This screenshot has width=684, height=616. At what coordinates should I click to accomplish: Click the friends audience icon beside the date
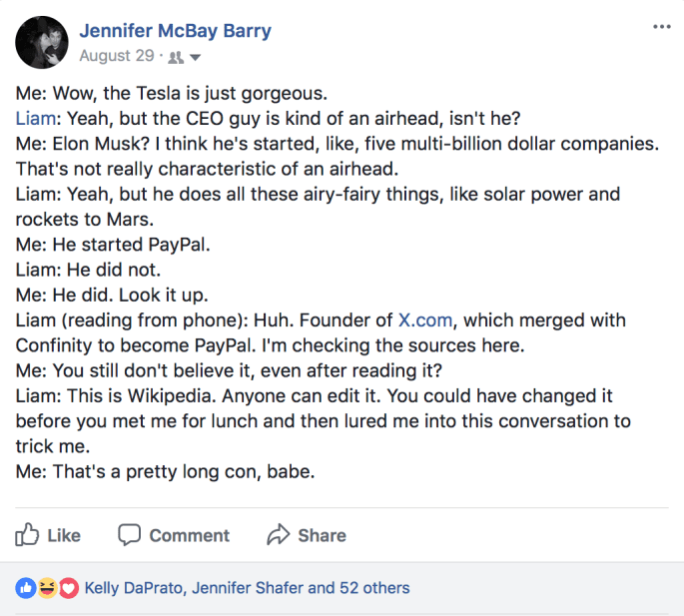pos(177,57)
